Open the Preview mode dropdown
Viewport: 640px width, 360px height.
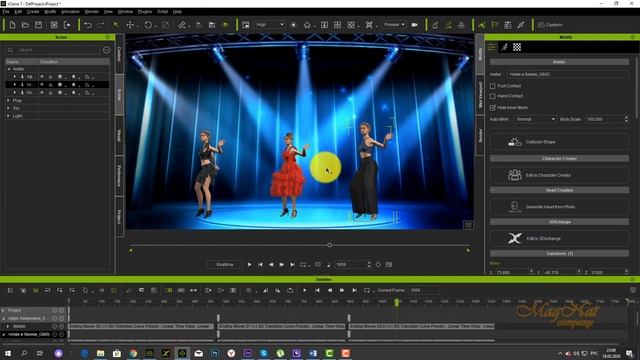[394, 25]
